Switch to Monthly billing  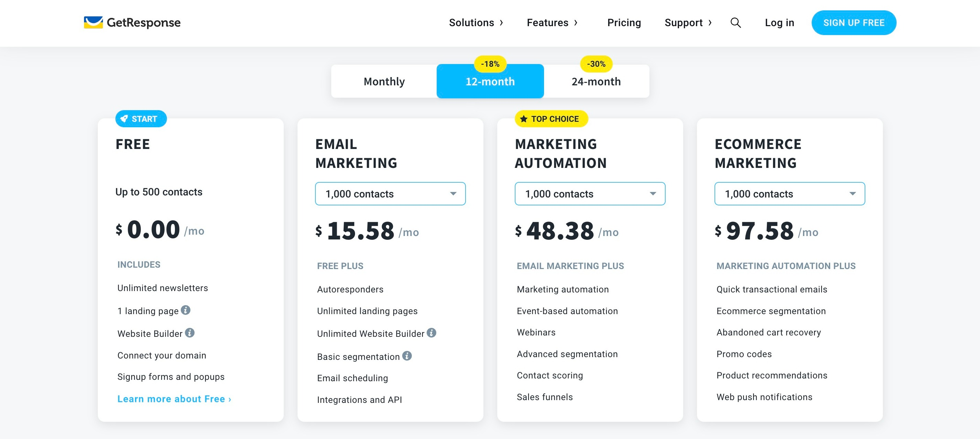384,81
